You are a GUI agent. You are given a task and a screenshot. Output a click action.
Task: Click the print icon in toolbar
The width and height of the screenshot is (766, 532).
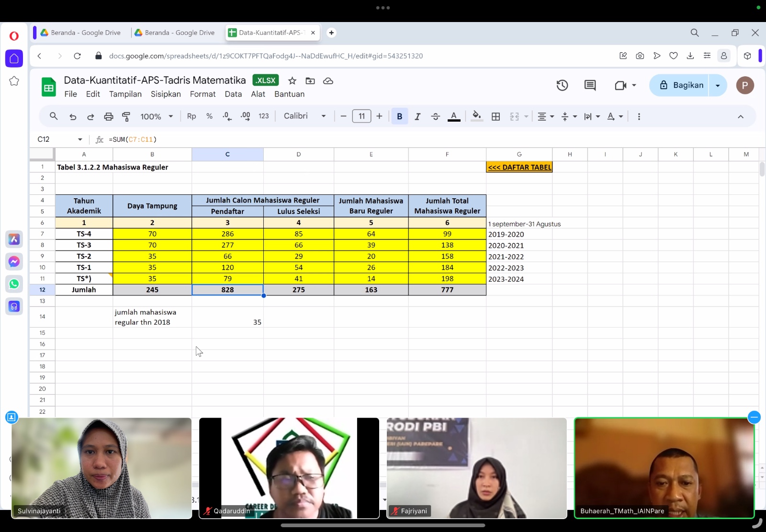(x=109, y=116)
